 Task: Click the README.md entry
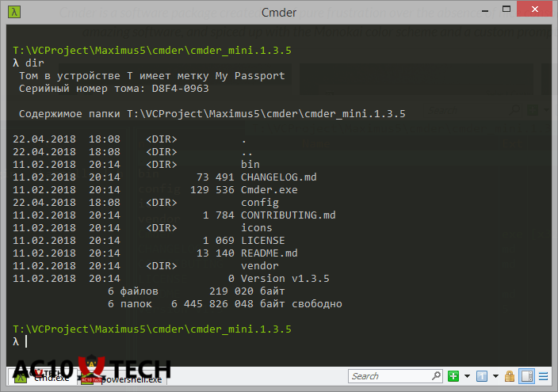[x=269, y=253]
